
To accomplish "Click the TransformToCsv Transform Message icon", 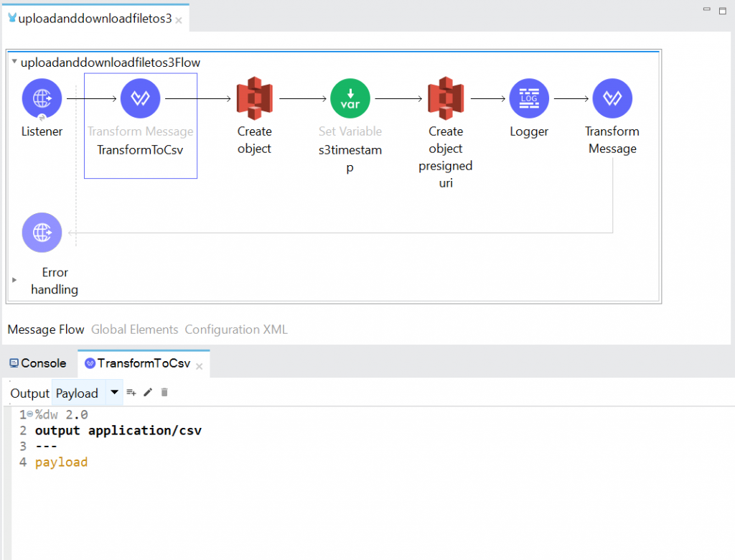I will click(x=140, y=98).
